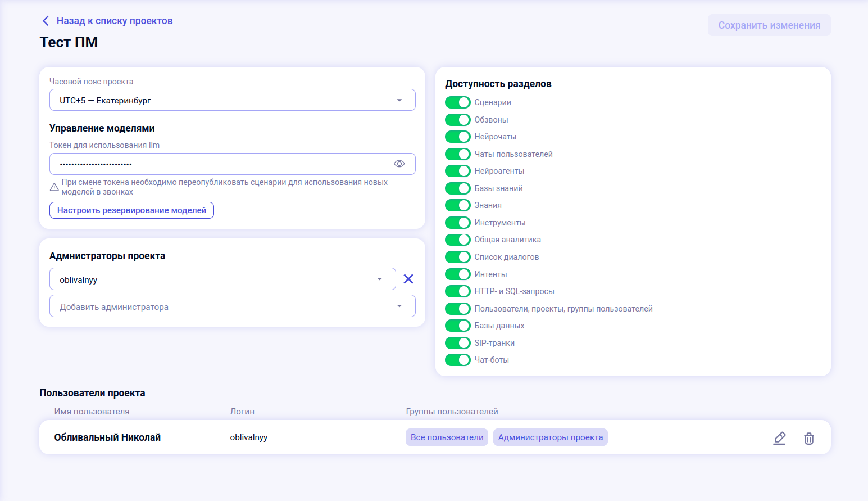
Task: Open the project timezone dropdown
Action: 233,100
